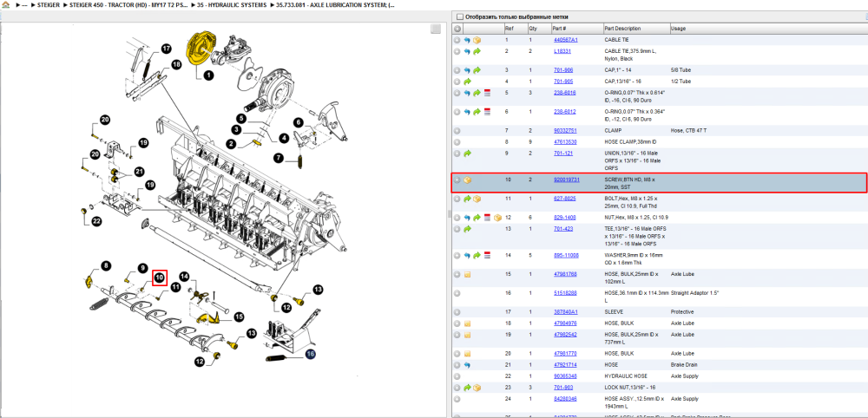Select callout 10 on the diagram
Screen dimensions: 868x418
(160, 277)
